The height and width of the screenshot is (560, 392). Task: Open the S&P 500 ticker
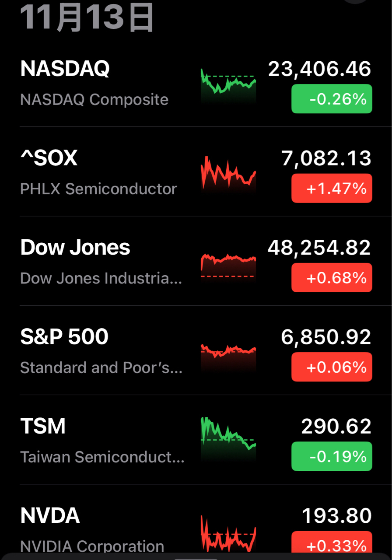(64, 337)
